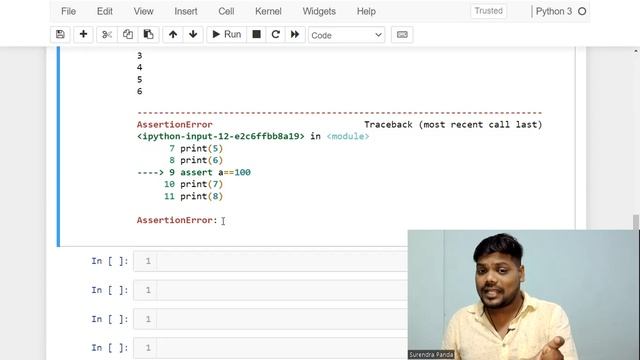
Task: Restart the kernel with the circular arrow icon
Action: (276, 35)
